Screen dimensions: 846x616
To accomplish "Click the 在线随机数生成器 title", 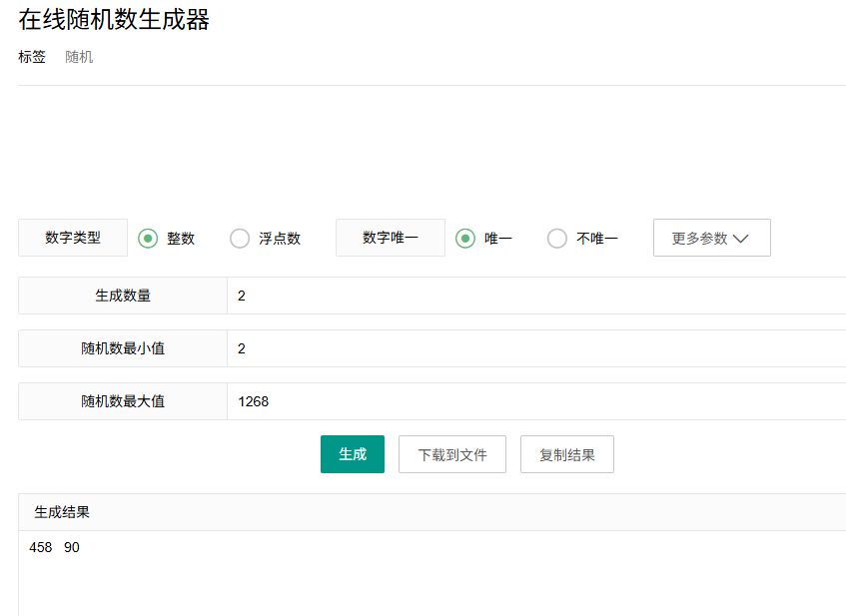I will tap(114, 19).
